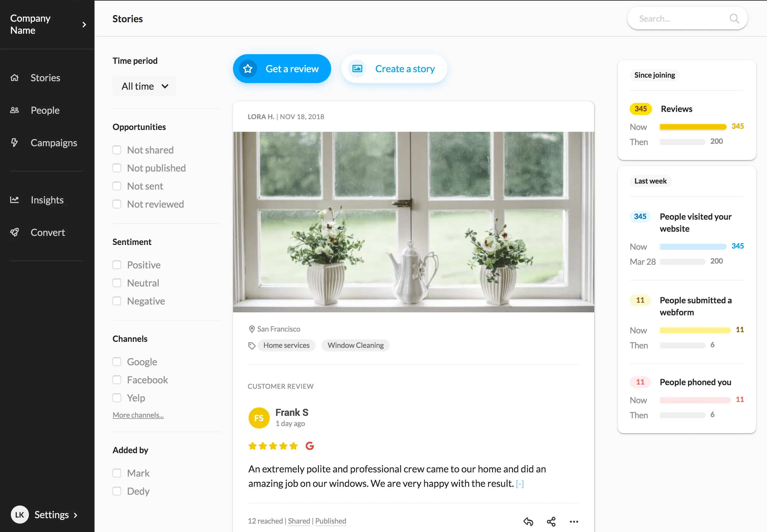Open the All time period dropdown
This screenshot has width=767, height=532.
coord(144,86)
